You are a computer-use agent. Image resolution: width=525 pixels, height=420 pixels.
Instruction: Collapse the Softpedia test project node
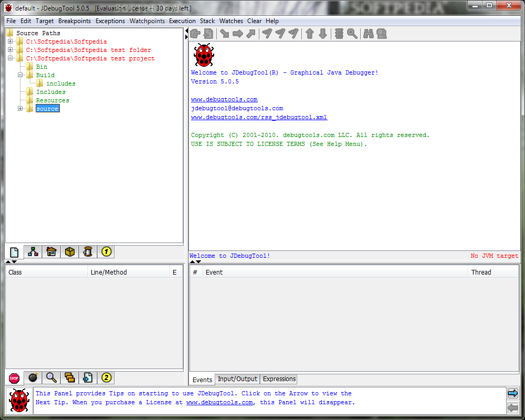(10, 58)
